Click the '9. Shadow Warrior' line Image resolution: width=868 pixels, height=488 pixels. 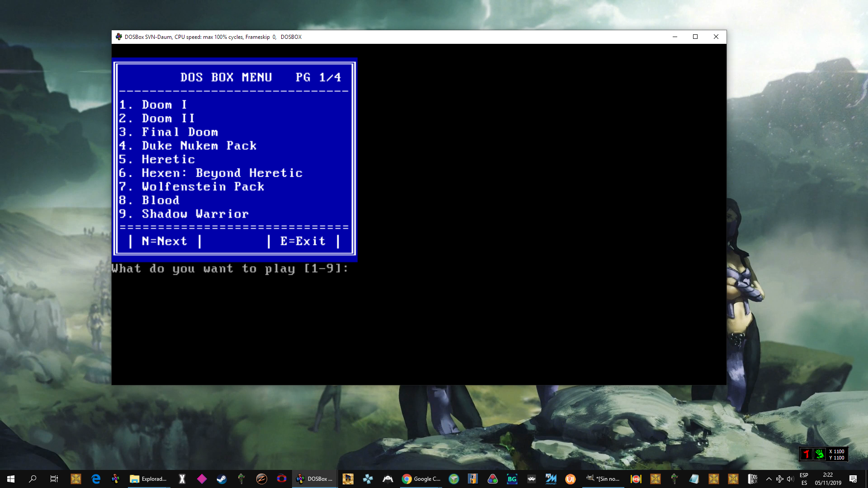(184, 214)
